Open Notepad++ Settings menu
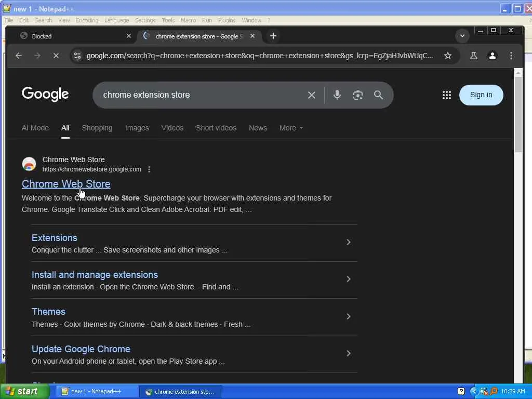The width and height of the screenshot is (532, 399). click(145, 20)
